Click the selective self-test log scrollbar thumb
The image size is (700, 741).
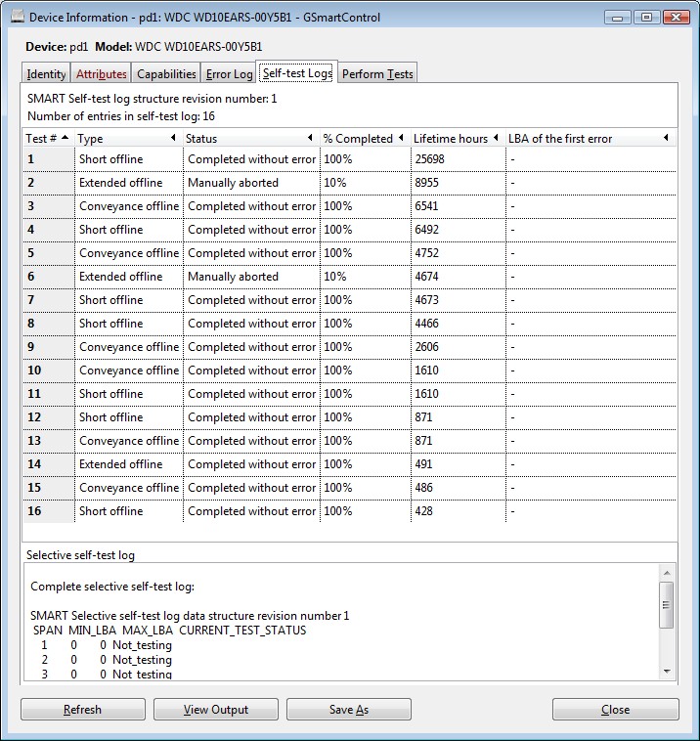point(666,605)
